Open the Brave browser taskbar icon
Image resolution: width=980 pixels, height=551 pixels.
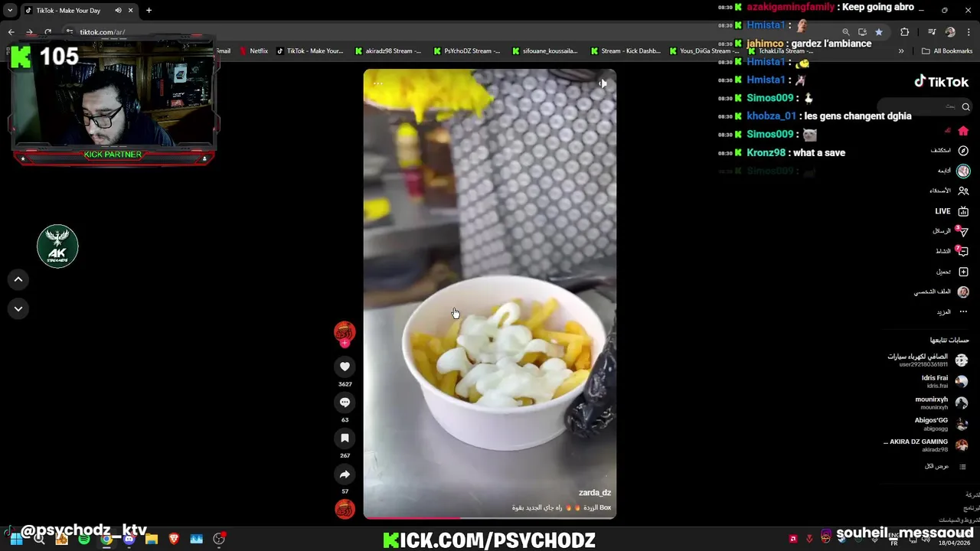point(174,540)
